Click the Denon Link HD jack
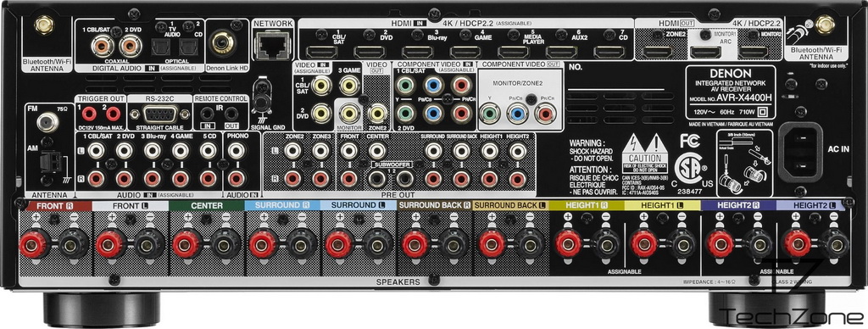 point(224,42)
